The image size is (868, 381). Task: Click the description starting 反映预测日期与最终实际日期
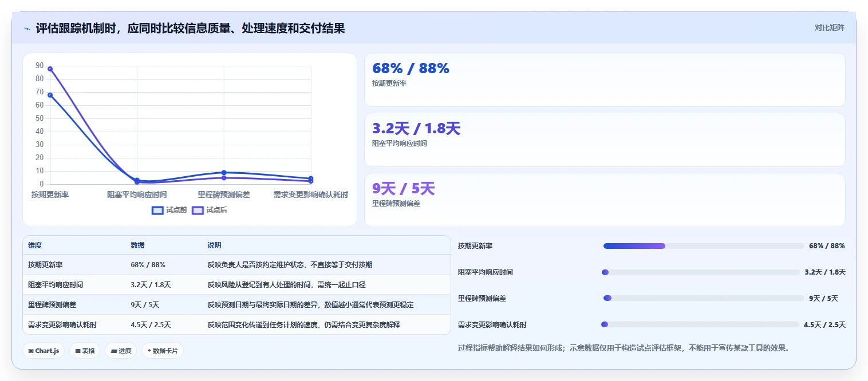click(x=310, y=305)
